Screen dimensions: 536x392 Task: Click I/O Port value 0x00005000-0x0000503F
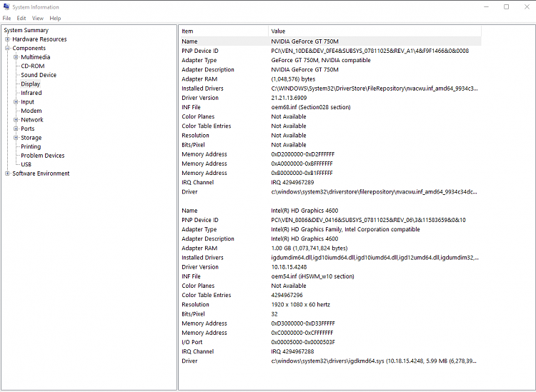tap(303, 342)
